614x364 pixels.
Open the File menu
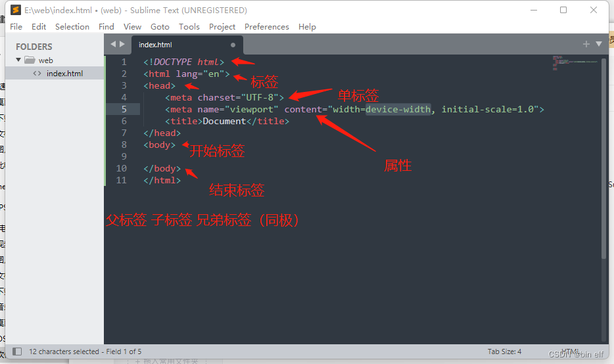tap(16, 27)
